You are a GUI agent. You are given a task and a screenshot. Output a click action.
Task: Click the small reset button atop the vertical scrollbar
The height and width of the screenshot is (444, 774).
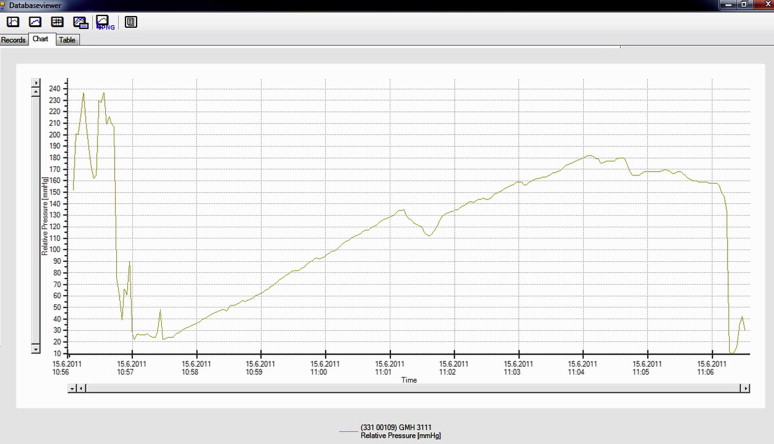tap(36, 82)
